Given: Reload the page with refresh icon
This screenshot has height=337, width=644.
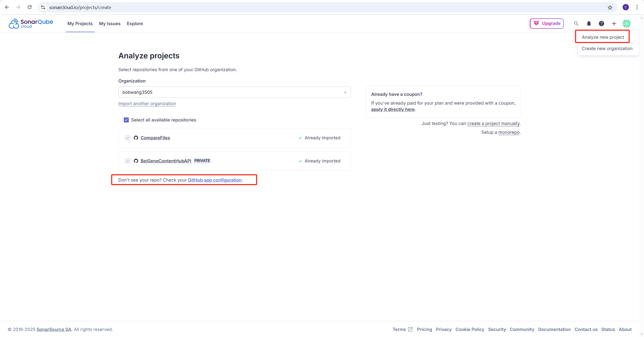Looking at the screenshot, I should pyautogui.click(x=30, y=7).
